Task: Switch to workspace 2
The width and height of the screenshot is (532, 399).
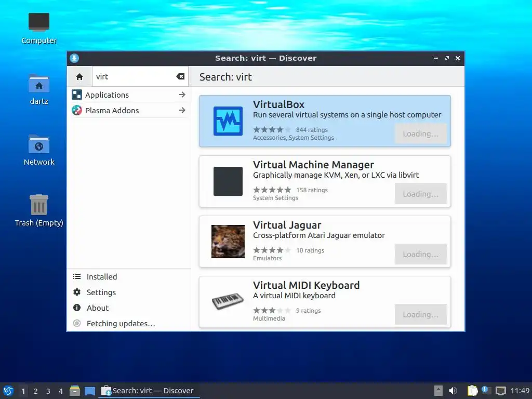Action: pyautogui.click(x=36, y=391)
